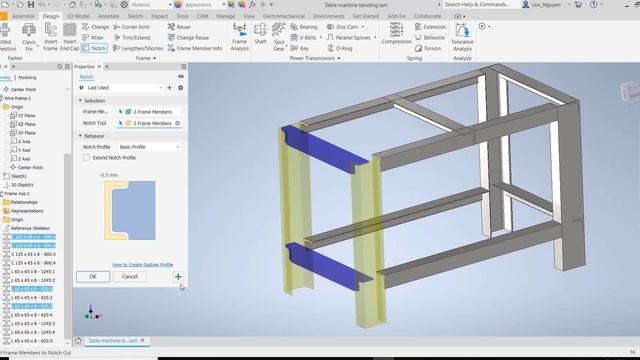Switch to the Manage tab
Viewport: 640px width, 360px height.
tap(226, 16)
